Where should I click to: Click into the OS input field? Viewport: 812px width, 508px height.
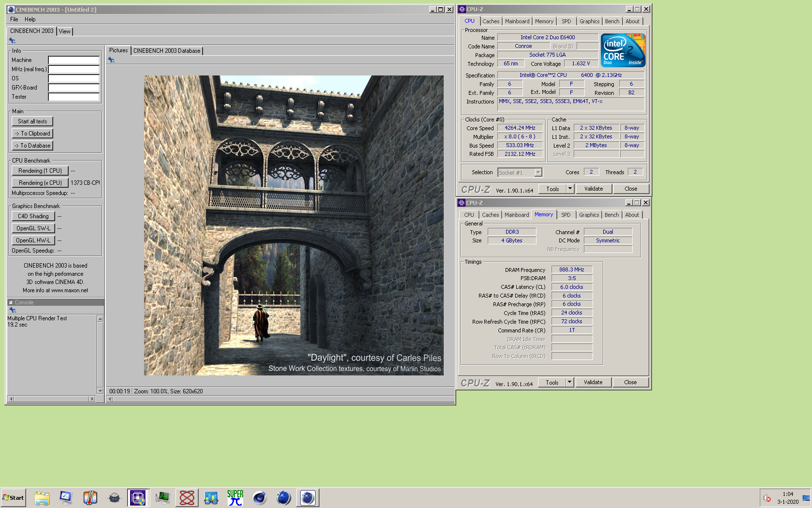74,78
